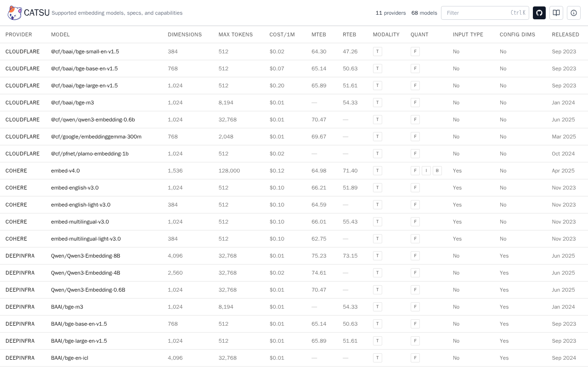Screen dimensions: 588x368
Task: Sort by the COST/1M column header
Action: coord(282,34)
